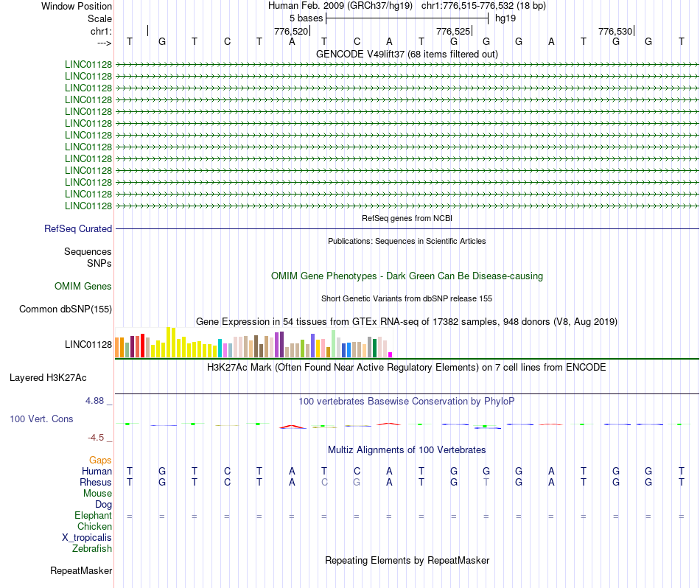The height and width of the screenshot is (588, 700).
Task: Click the red bar in the GTEx expression chart
Action: point(142,345)
